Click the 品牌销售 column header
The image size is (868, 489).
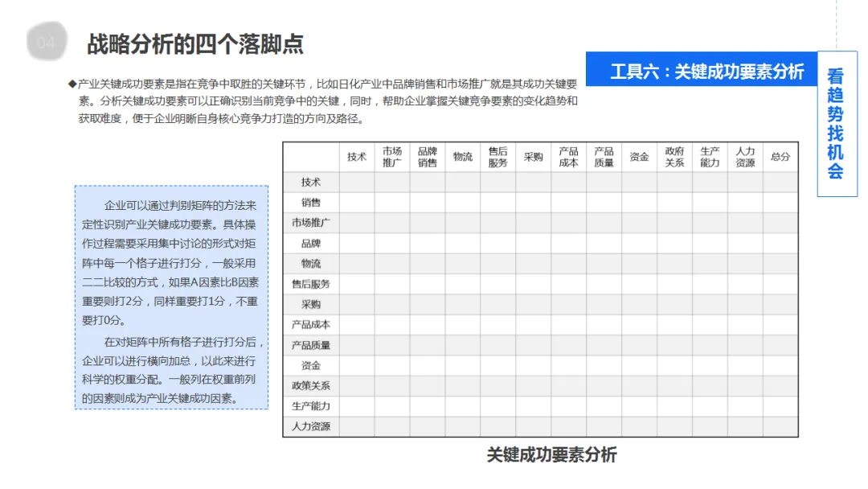pos(428,158)
